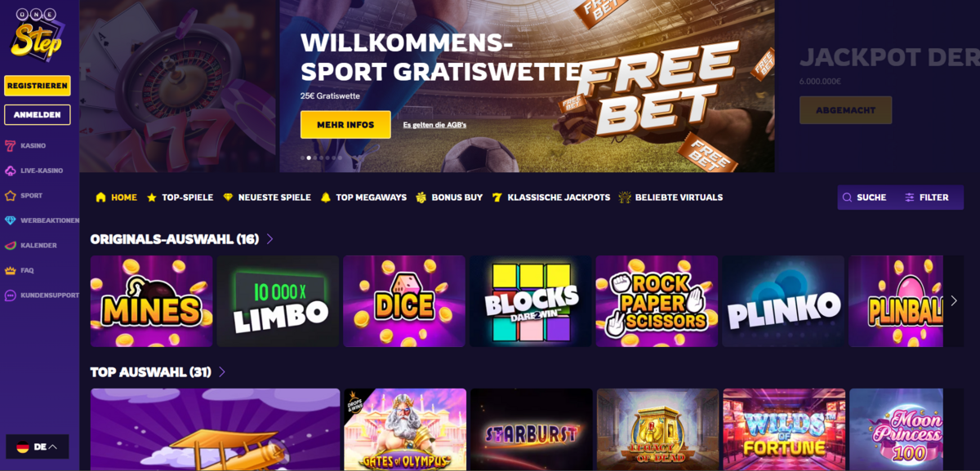Image resolution: width=980 pixels, height=471 pixels.
Task: Open Live-Kasino via the spade icon
Action: (x=10, y=171)
